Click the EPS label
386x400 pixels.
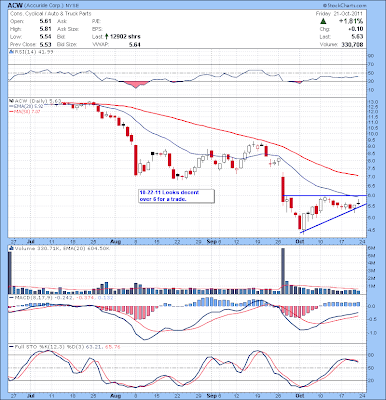[x=97, y=29]
